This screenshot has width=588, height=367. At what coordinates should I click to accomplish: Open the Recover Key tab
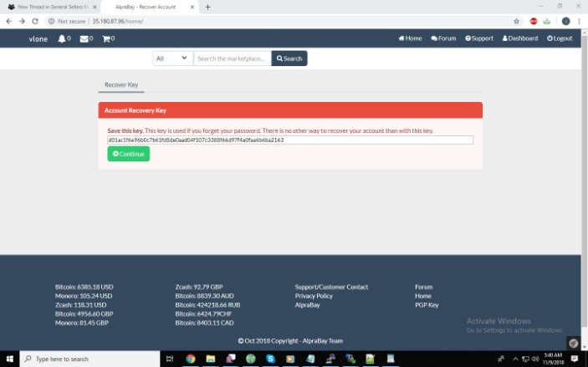121,85
